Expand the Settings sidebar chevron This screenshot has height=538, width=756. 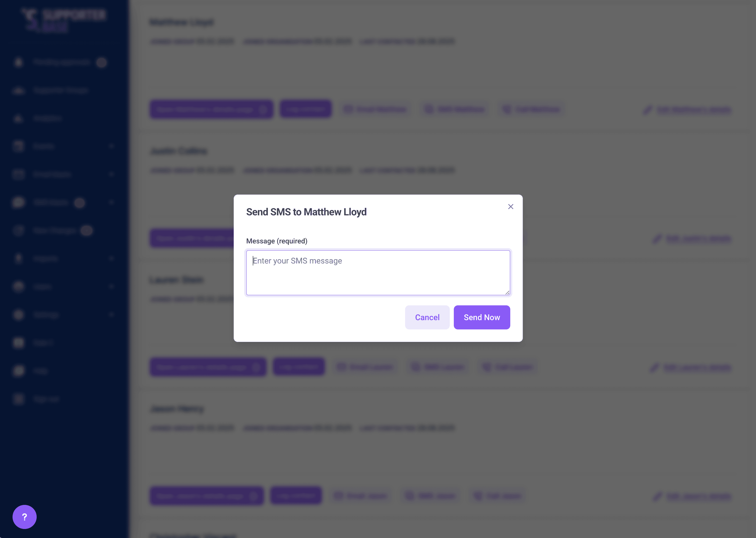click(111, 314)
